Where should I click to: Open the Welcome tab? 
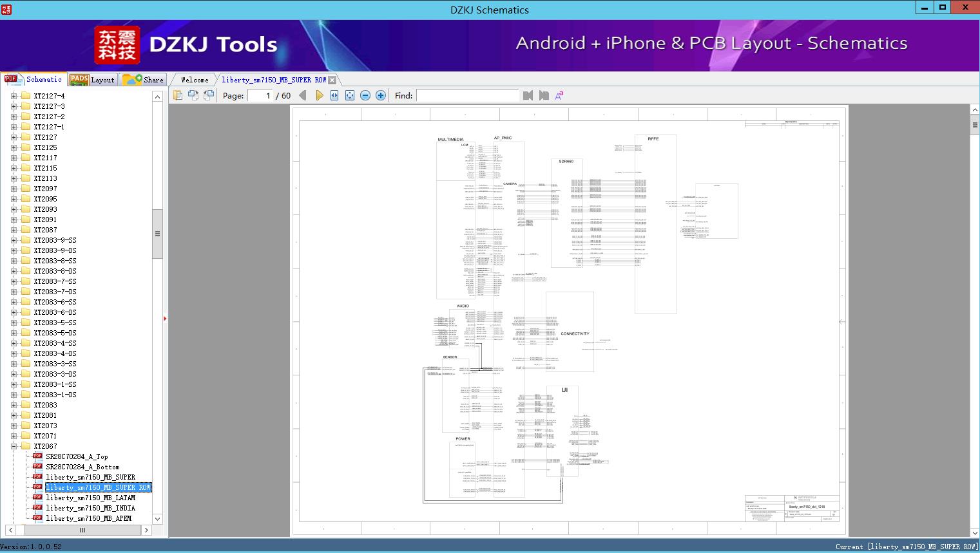tap(193, 79)
